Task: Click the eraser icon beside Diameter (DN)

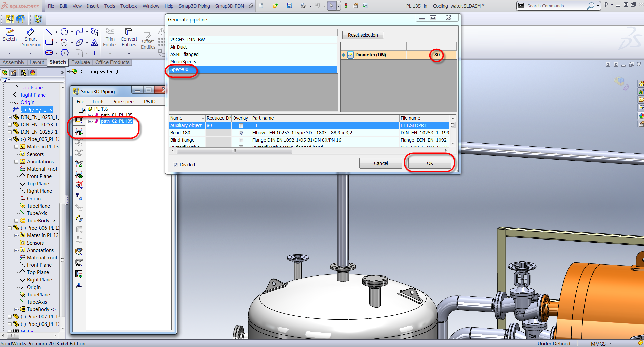Action: coord(350,55)
